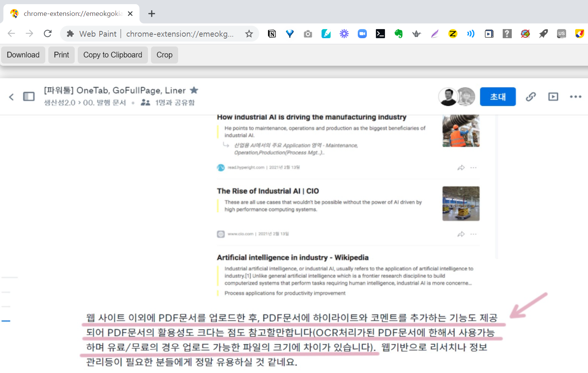Click the Print button

(x=62, y=55)
